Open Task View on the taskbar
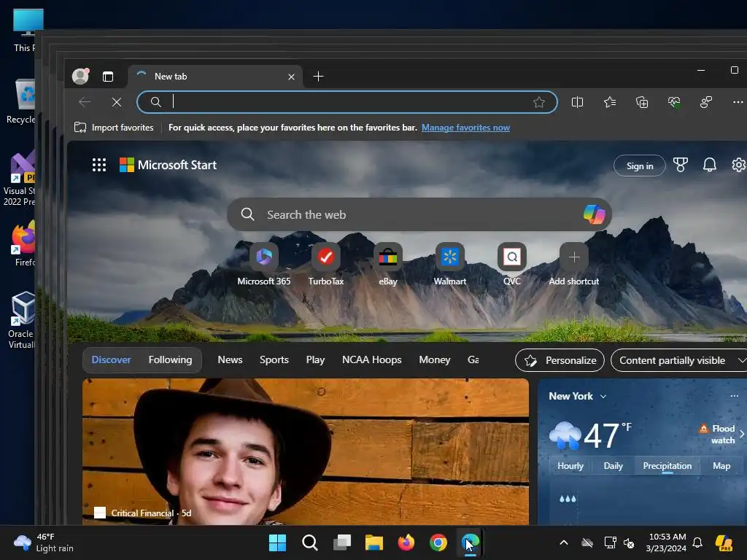 [342, 542]
